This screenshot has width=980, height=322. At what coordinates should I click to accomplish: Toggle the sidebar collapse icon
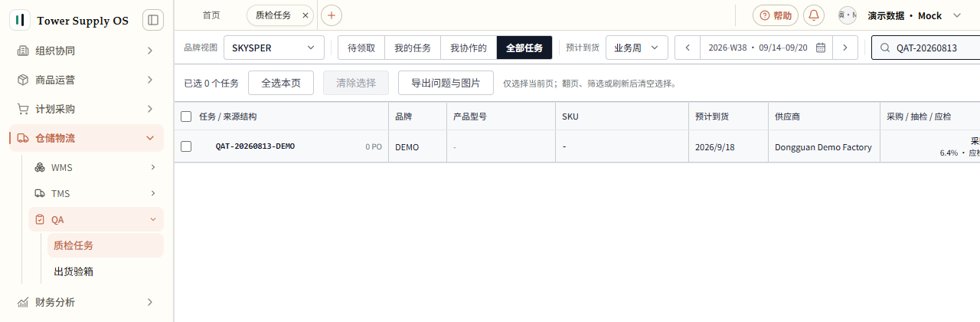tap(153, 20)
